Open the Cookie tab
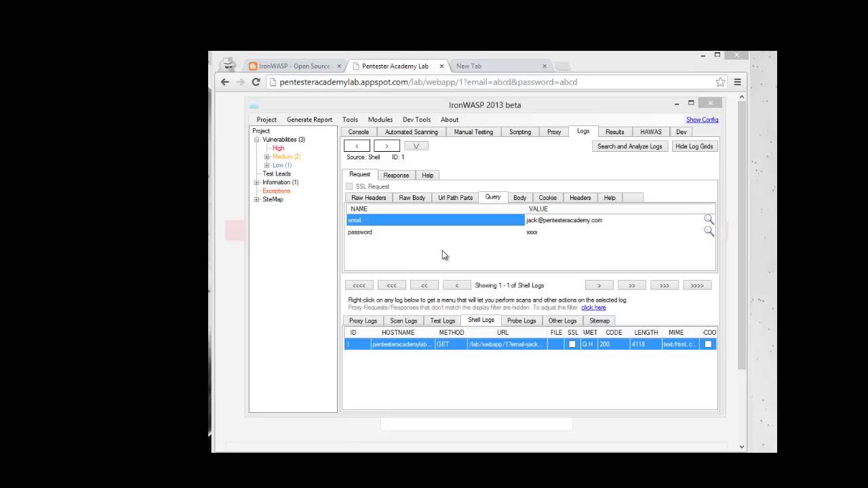868x488 pixels. tap(547, 198)
